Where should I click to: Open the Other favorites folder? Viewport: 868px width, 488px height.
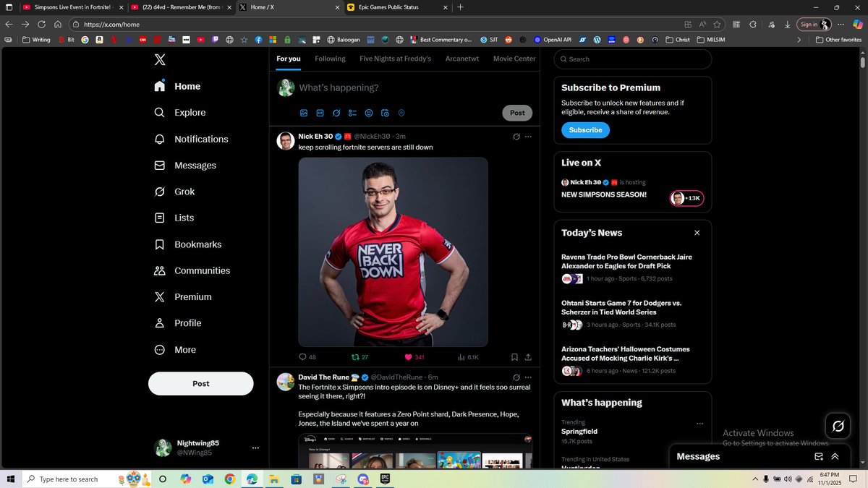[x=838, y=40]
